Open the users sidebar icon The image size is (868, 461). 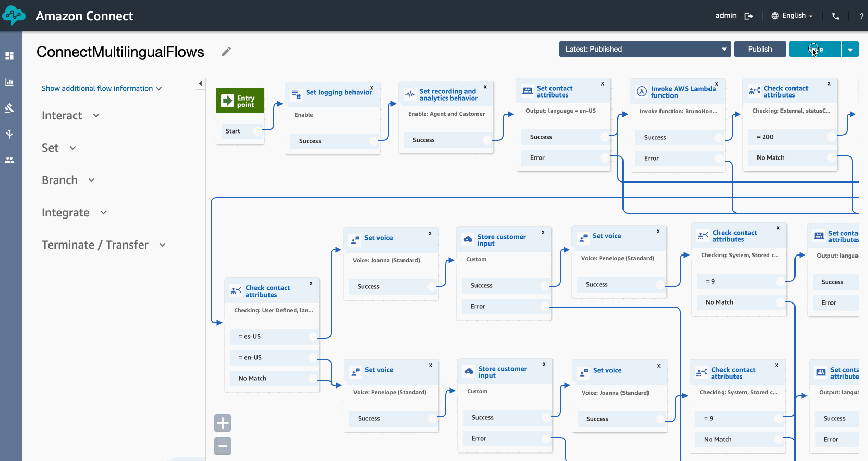click(9, 160)
